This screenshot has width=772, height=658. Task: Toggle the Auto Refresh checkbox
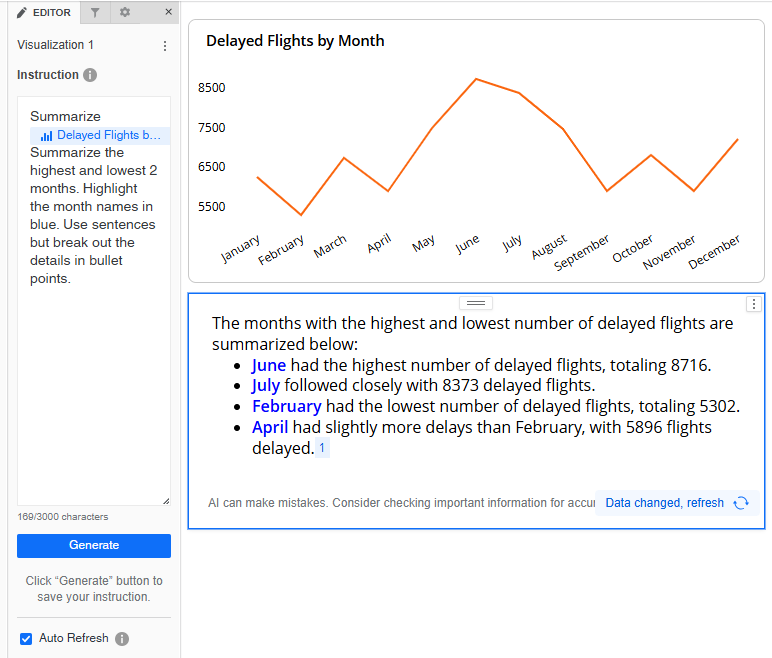tap(26, 638)
